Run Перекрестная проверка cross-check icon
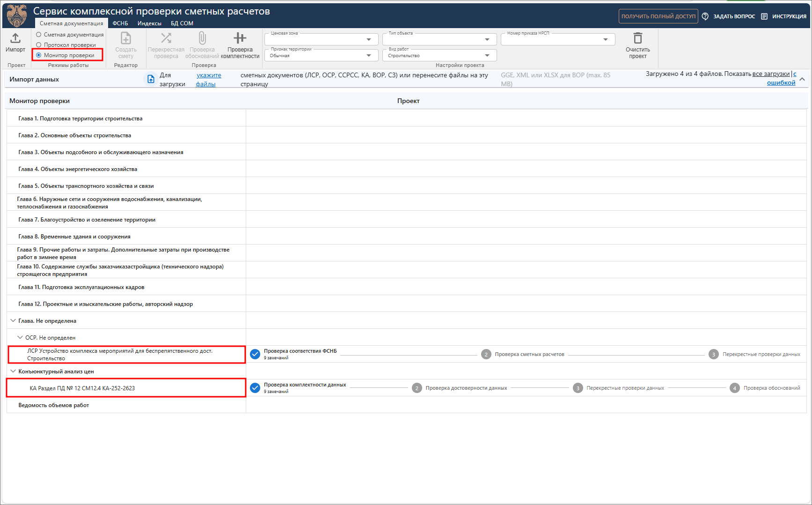The image size is (812, 505). tap(166, 38)
